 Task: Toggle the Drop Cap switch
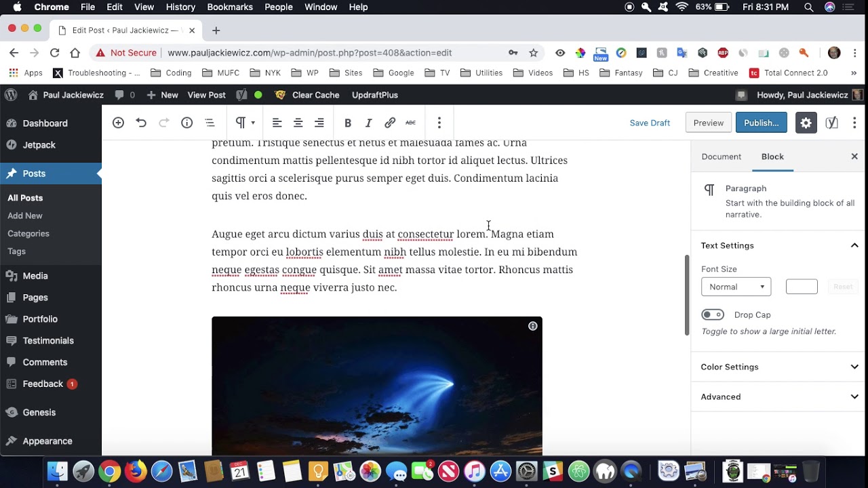coord(713,314)
